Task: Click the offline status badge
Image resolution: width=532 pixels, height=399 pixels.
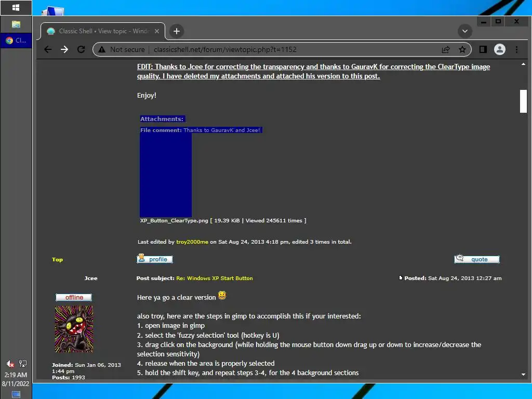Action: pyautogui.click(x=74, y=298)
